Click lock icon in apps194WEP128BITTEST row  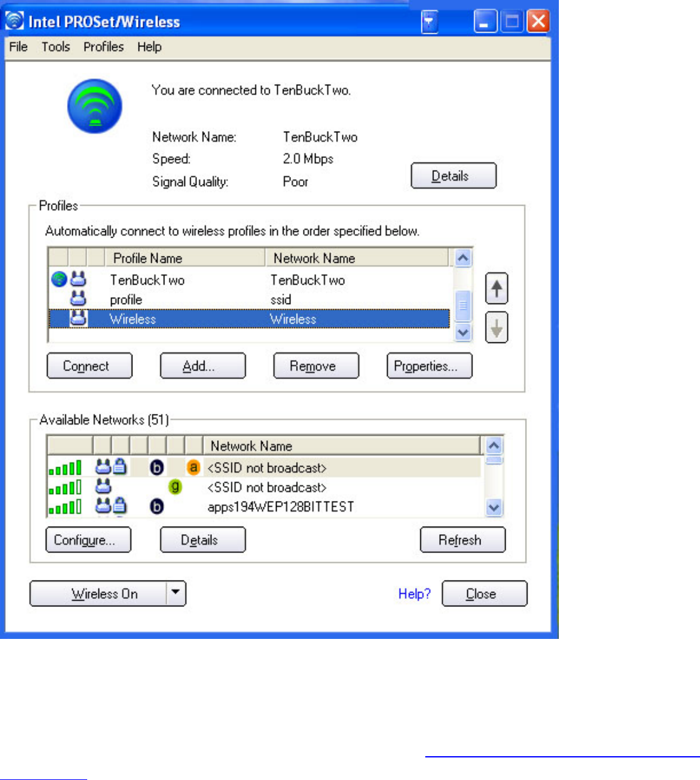120,505
